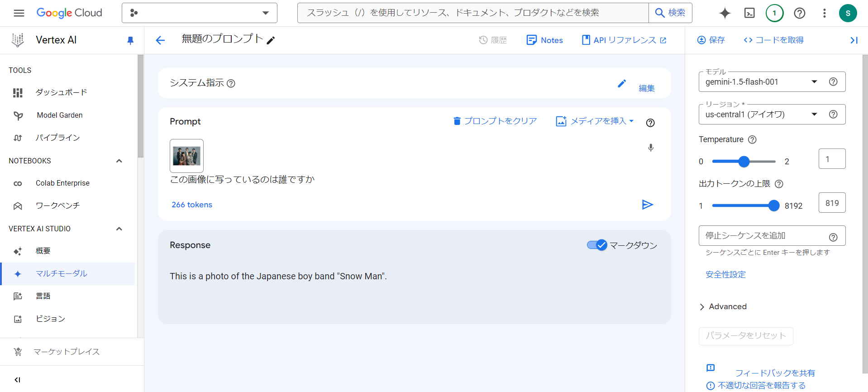Screen dimensions: 868x392
Task: Open notifications badge showing 1
Action: pyautogui.click(x=774, y=13)
